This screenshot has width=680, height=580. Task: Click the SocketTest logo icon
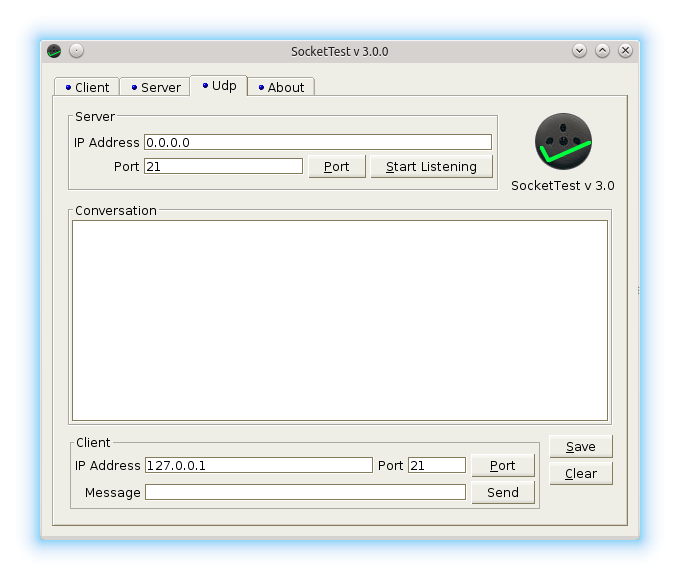563,142
